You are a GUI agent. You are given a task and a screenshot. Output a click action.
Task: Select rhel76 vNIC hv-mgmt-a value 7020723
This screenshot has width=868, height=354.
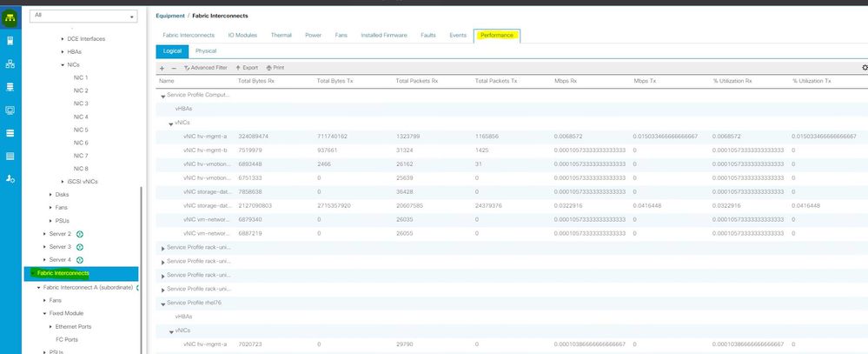249,344
